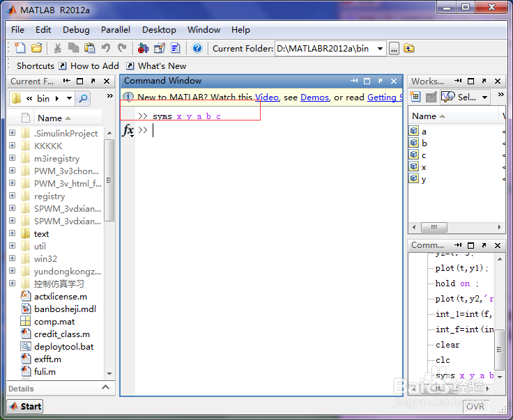The height and width of the screenshot is (420, 513).
Task: Open the Video link in info bar
Action: pyautogui.click(x=267, y=97)
